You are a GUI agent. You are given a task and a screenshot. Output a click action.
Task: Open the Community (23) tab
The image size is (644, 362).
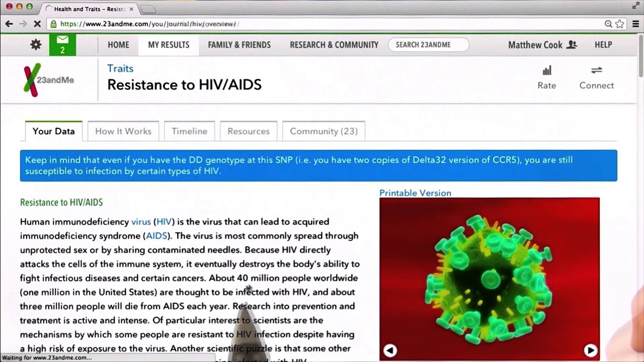click(324, 131)
